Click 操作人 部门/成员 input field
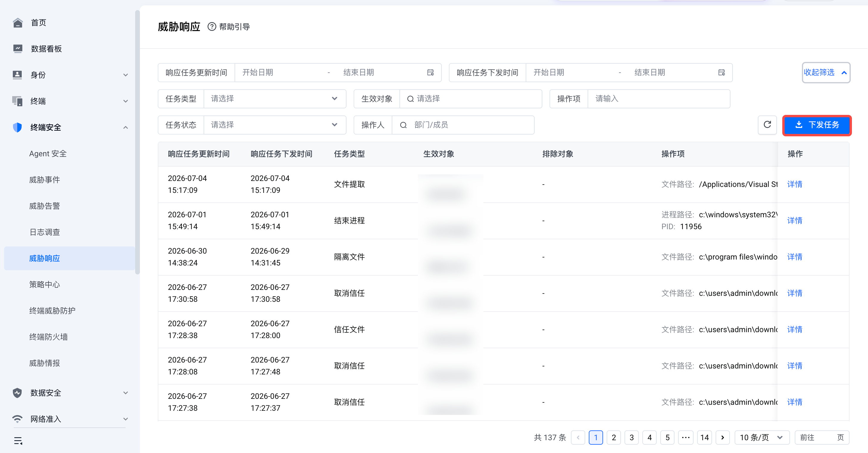868x453 pixels. [x=463, y=125]
